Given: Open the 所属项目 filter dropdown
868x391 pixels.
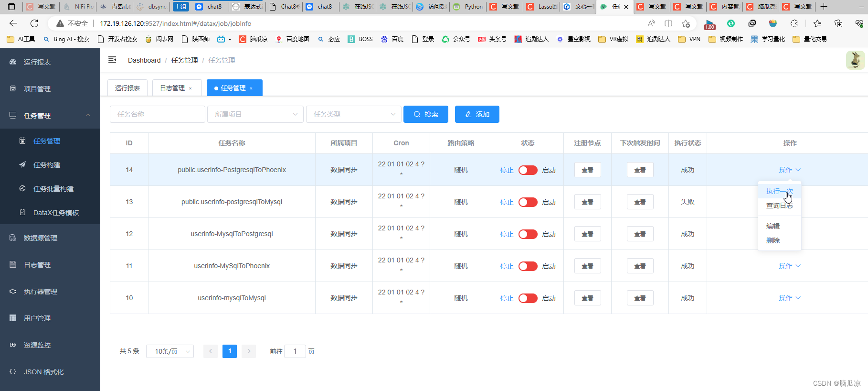Looking at the screenshot, I should point(255,114).
